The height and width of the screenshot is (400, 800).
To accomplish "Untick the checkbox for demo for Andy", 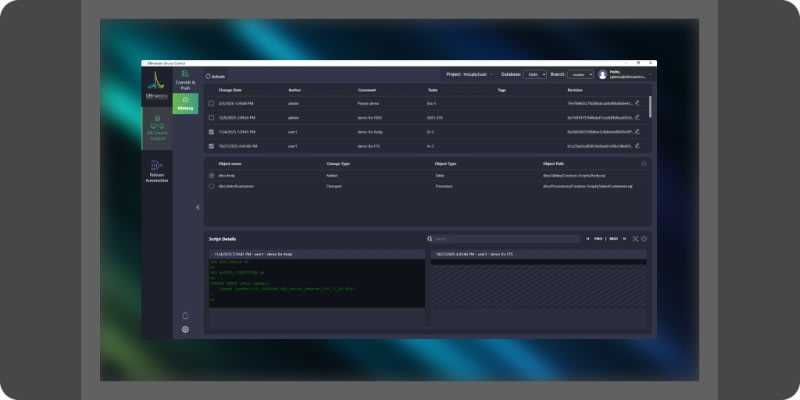I will click(211, 132).
